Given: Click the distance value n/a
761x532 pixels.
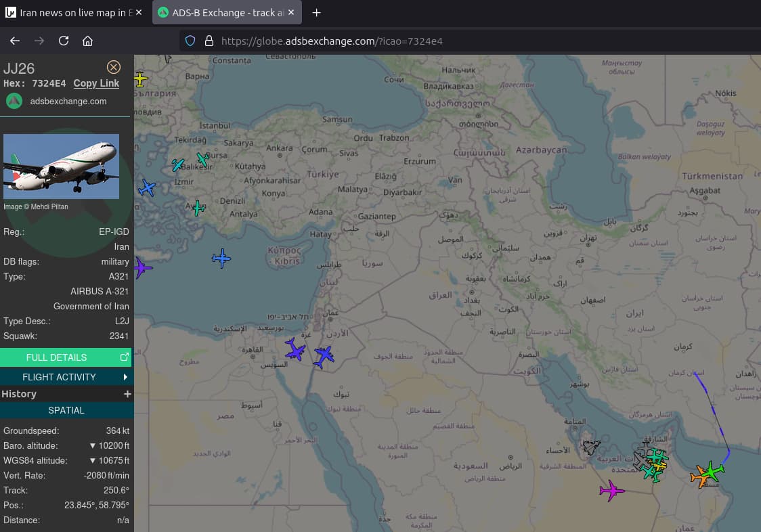Looking at the screenshot, I should (123, 520).
